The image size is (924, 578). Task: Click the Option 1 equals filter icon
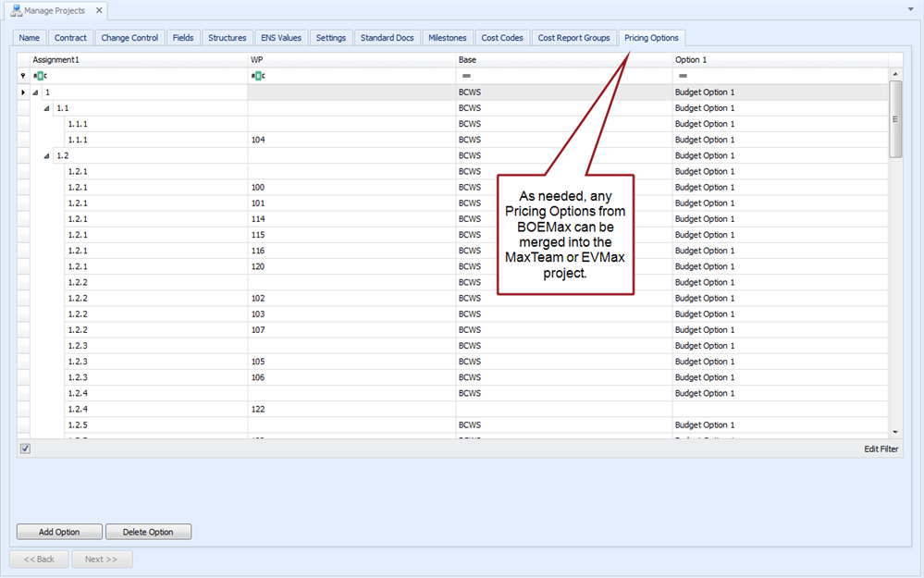(x=683, y=76)
